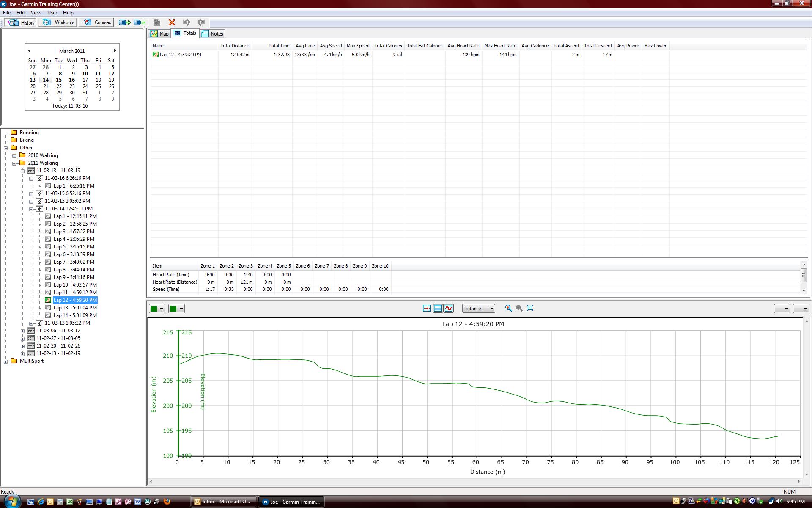Open the Help menu

pos(68,13)
